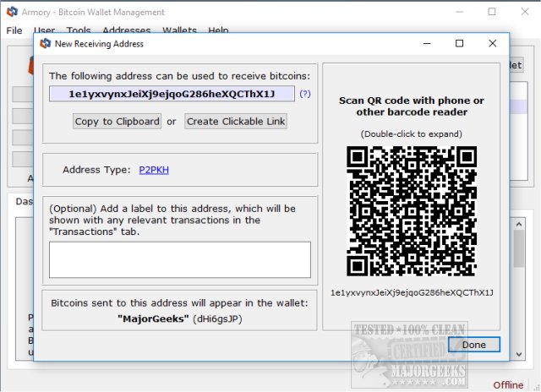Click the address text below the QR code

[x=412, y=292]
